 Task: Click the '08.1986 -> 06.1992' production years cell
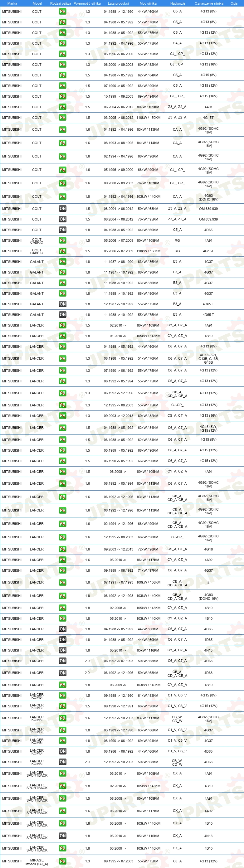(118, 751)
